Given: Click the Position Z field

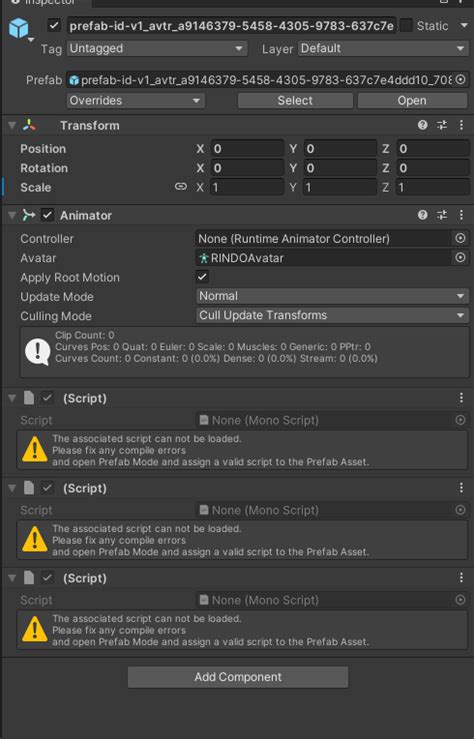Looking at the screenshot, I should coord(433,149).
